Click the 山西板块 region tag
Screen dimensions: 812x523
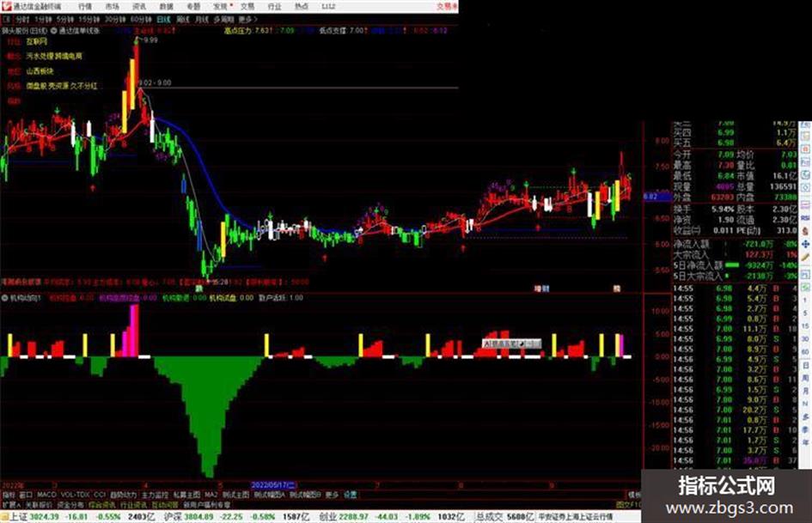[40, 71]
